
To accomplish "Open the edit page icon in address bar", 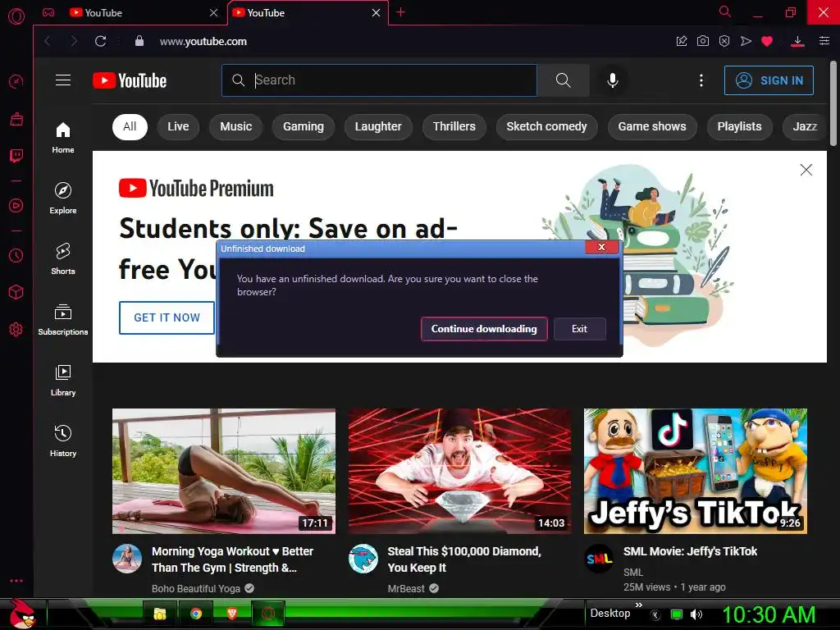I will [x=682, y=41].
